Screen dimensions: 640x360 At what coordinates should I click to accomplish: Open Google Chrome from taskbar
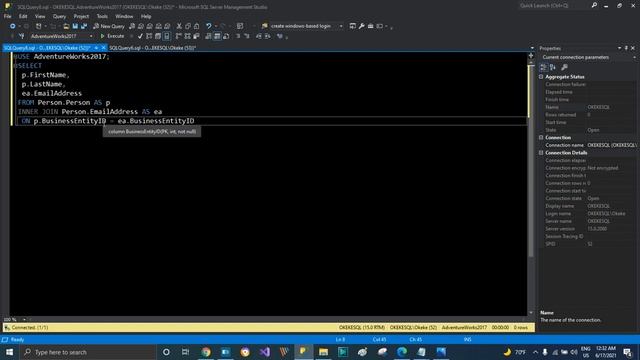tap(206, 352)
